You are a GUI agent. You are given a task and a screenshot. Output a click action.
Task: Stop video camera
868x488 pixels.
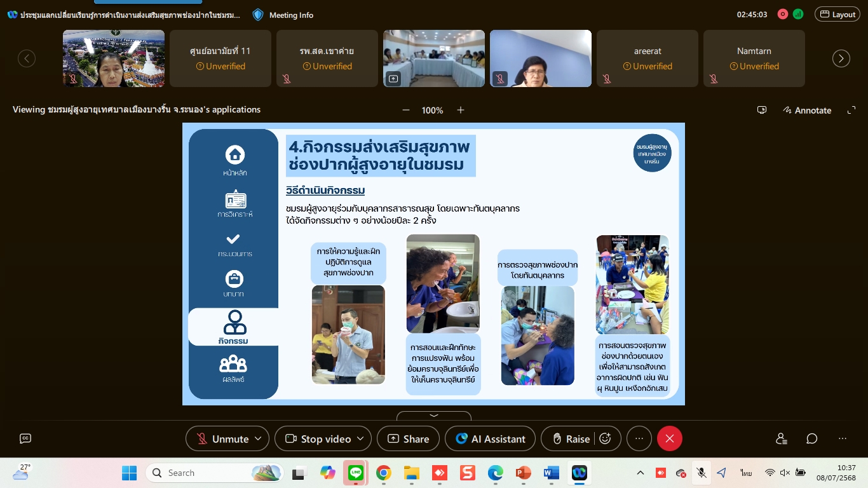click(x=319, y=438)
